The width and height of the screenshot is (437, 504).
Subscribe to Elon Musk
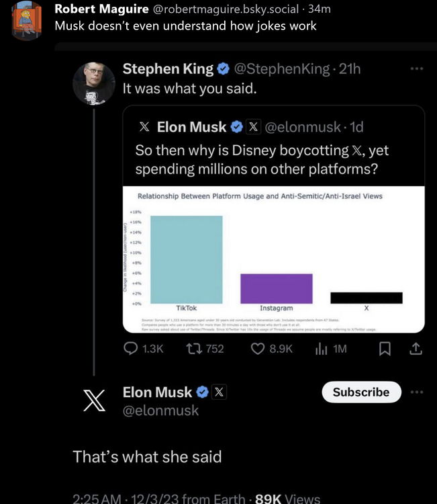361,392
